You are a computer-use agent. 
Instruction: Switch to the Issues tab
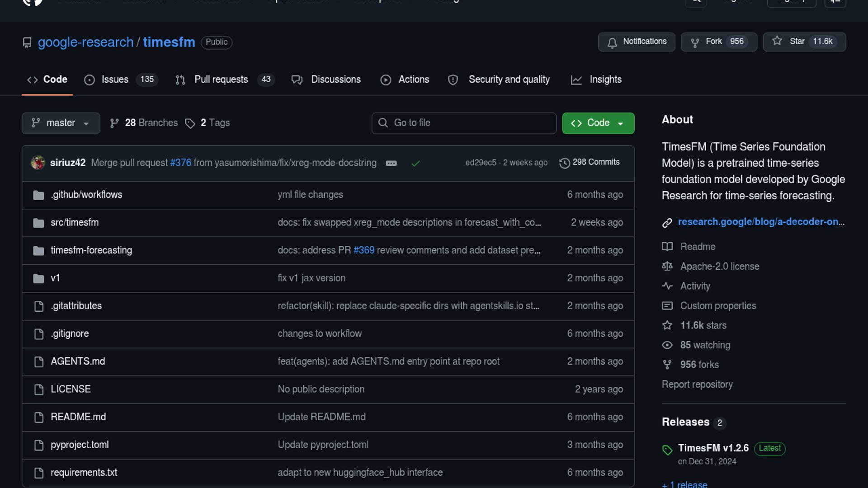[115, 80]
